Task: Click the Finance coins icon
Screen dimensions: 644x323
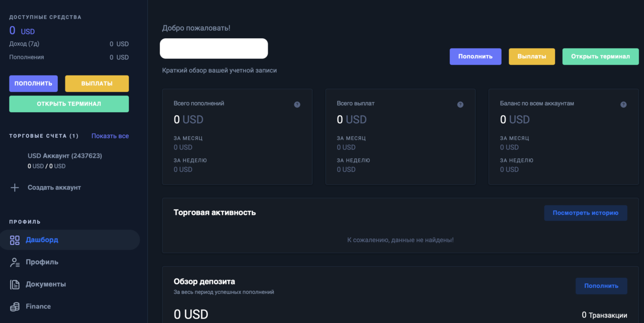Action: (x=15, y=306)
